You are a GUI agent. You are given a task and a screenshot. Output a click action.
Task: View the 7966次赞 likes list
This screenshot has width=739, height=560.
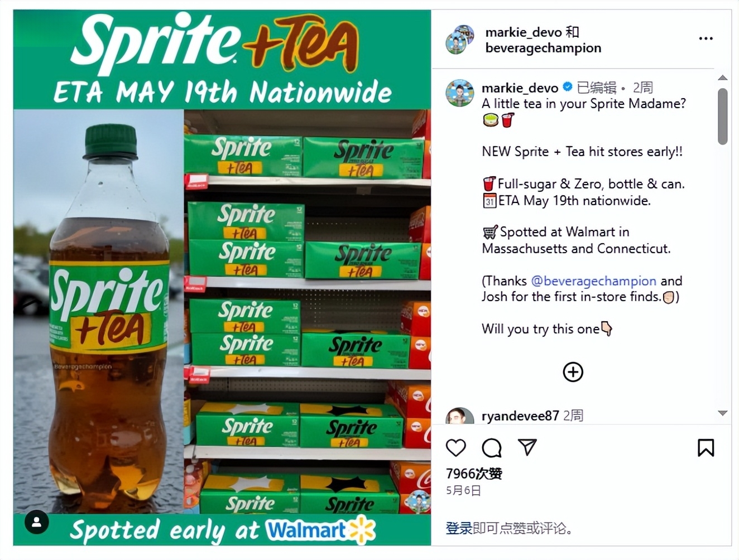coord(474,474)
